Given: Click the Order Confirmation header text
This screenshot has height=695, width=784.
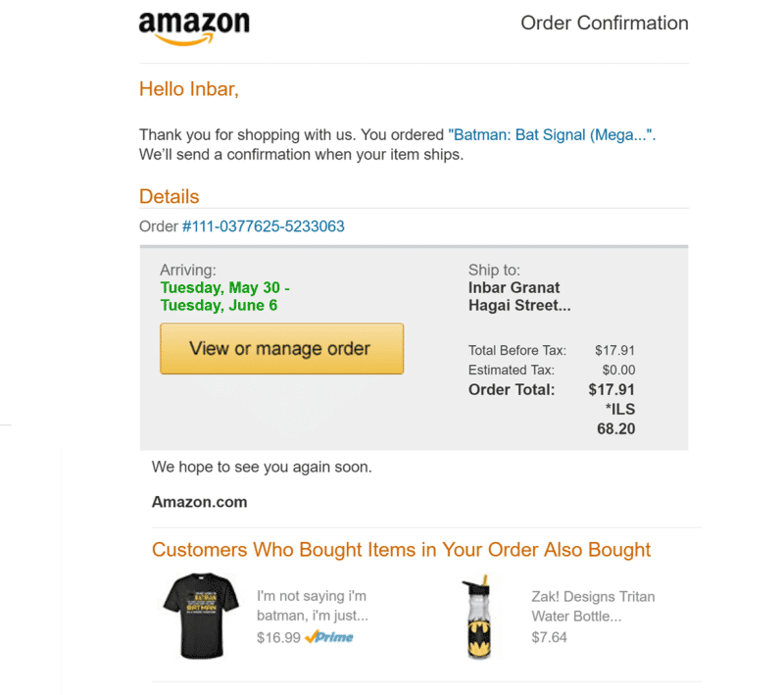Looking at the screenshot, I should point(604,24).
